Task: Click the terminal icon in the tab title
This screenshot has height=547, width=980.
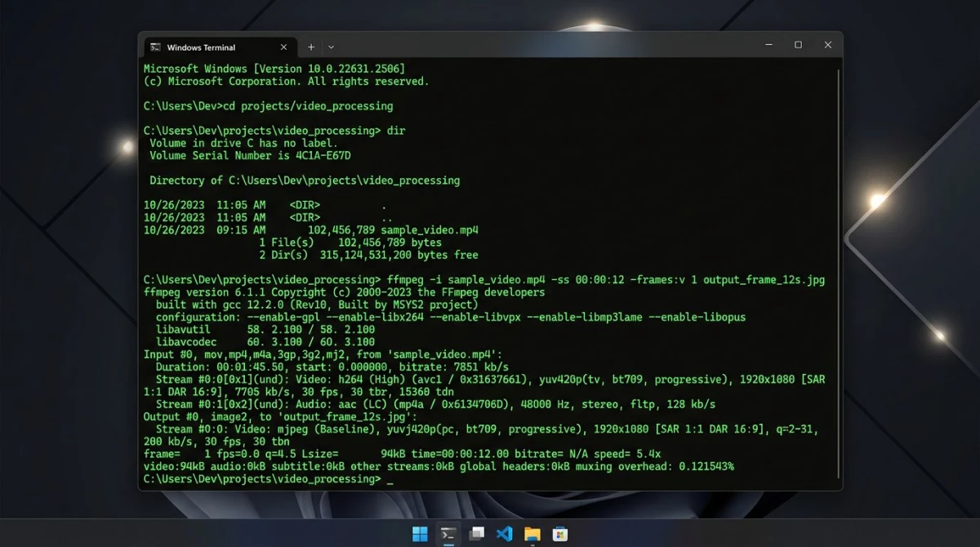Action: [x=155, y=47]
